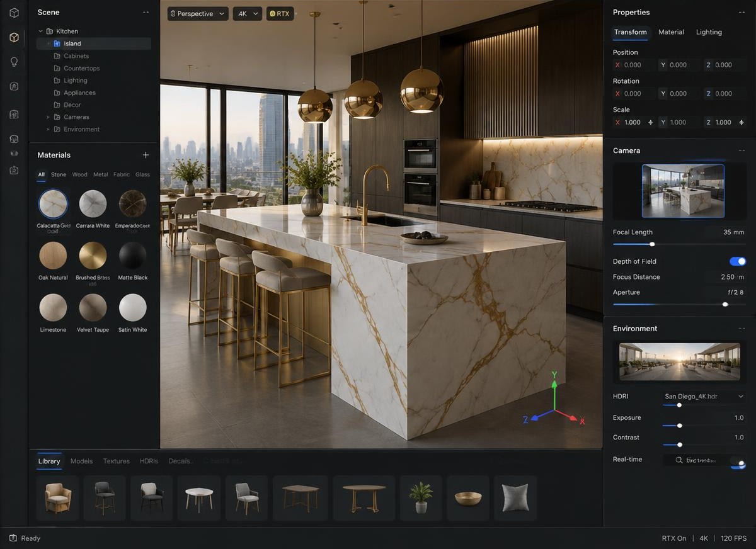The height and width of the screenshot is (549, 756).
Task: Open the Perspective view dropdown
Action: pos(197,14)
